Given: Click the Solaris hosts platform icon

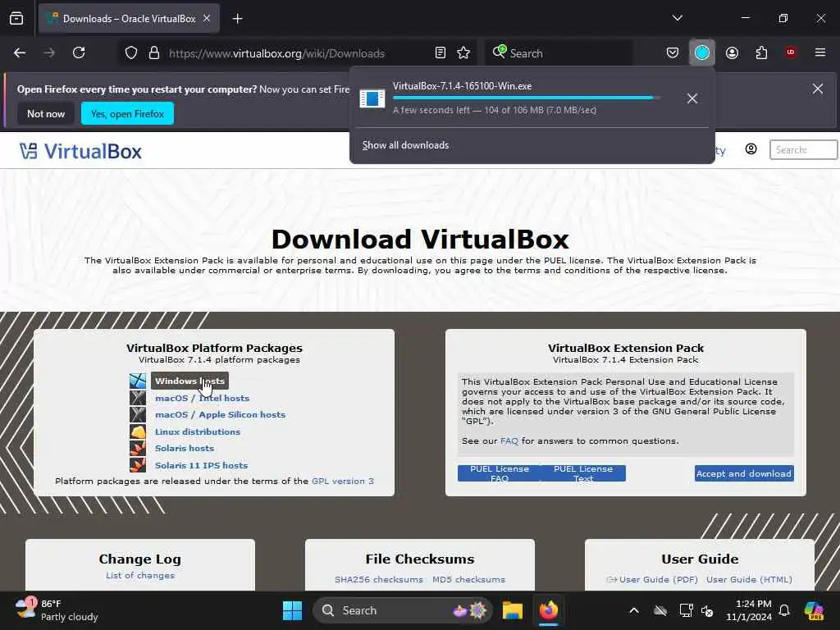Looking at the screenshot, I should coord(138,448).
